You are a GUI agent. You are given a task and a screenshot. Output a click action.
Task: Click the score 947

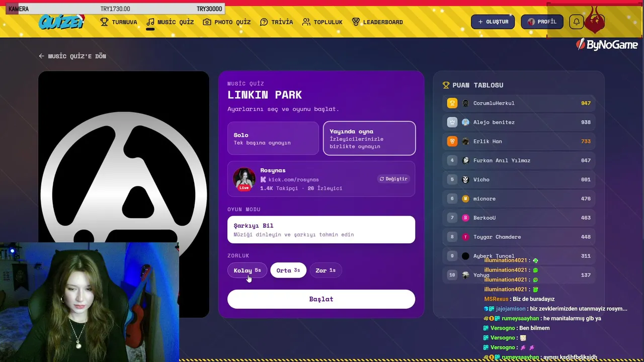586,103
